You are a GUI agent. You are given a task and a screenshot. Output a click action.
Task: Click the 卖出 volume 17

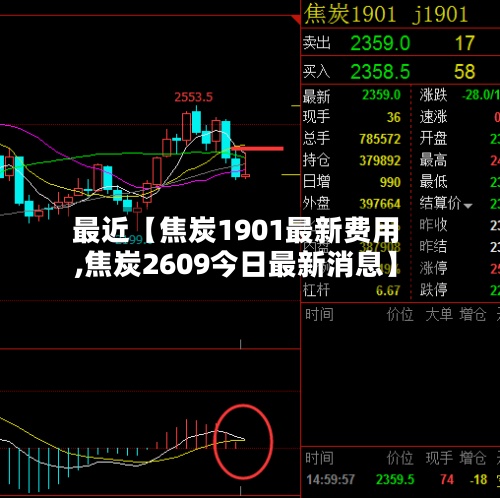click(465, 43)
